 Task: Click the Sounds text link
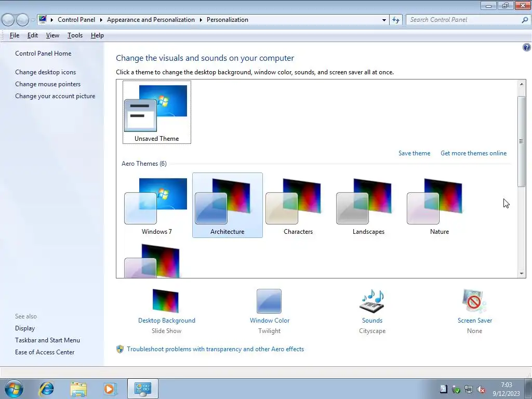[x=372, y=321]
